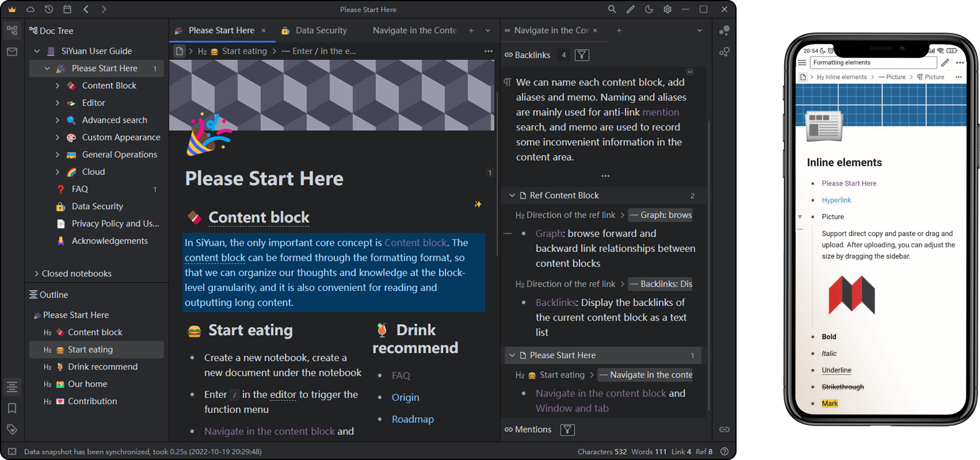This screenshot has height=460, width=980.
Task: Click the Backlinks filter funnel icon
Action: point(582,55)
